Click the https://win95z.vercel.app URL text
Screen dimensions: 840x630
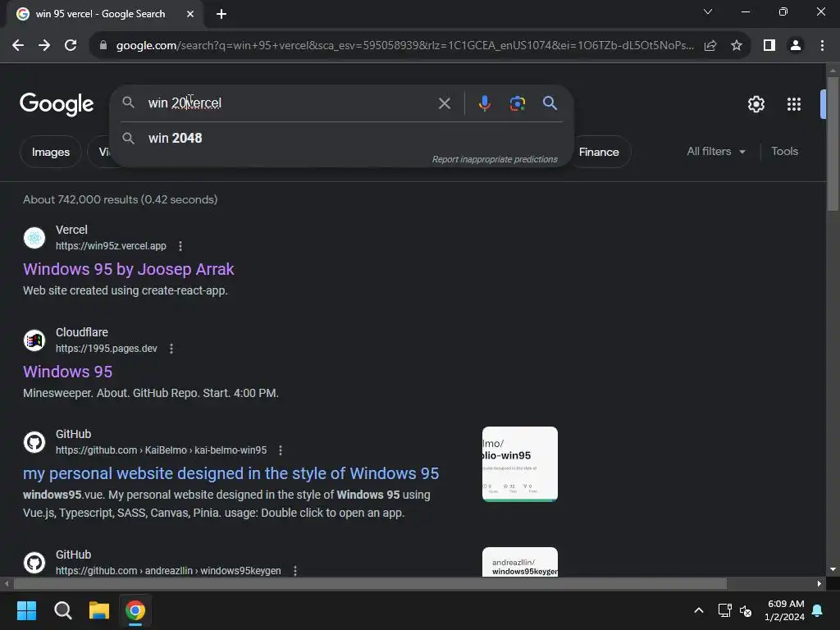[111, 246]
